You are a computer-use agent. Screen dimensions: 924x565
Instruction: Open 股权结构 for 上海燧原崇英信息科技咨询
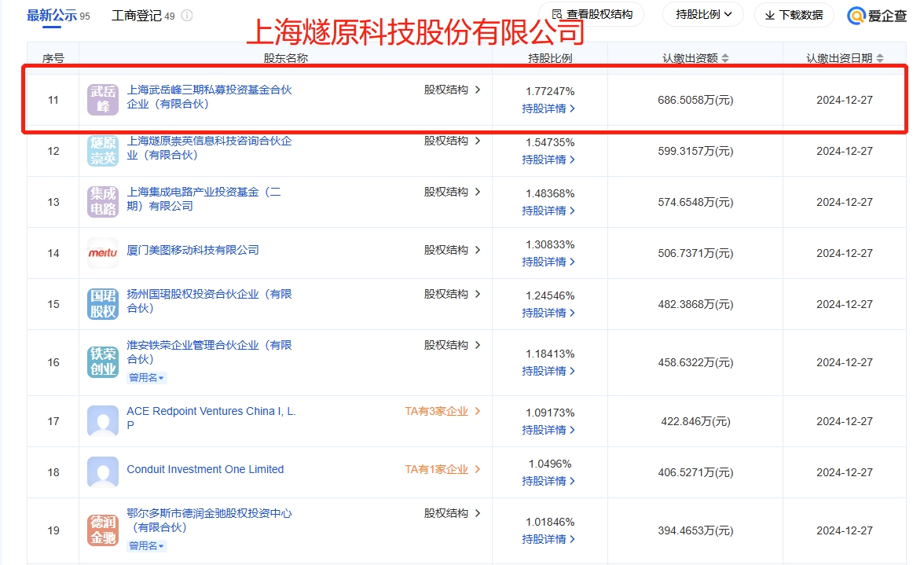coord(452,141)
